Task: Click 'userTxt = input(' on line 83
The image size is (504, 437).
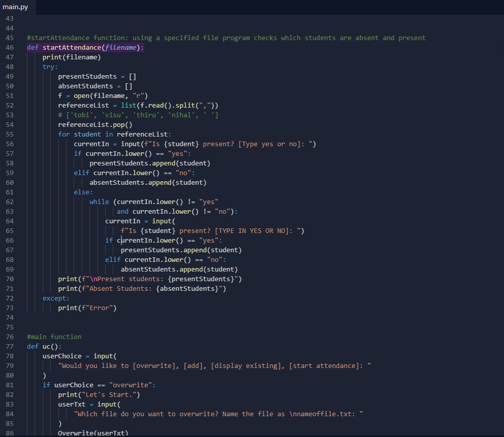Action: click(x=89, y=404)
